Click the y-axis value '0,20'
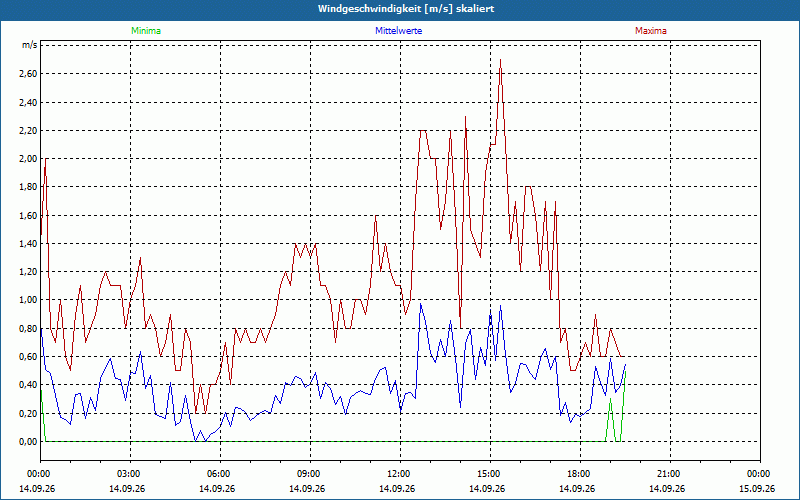The width and height of the screenshot is (800, 500). [x=28, y=413]
